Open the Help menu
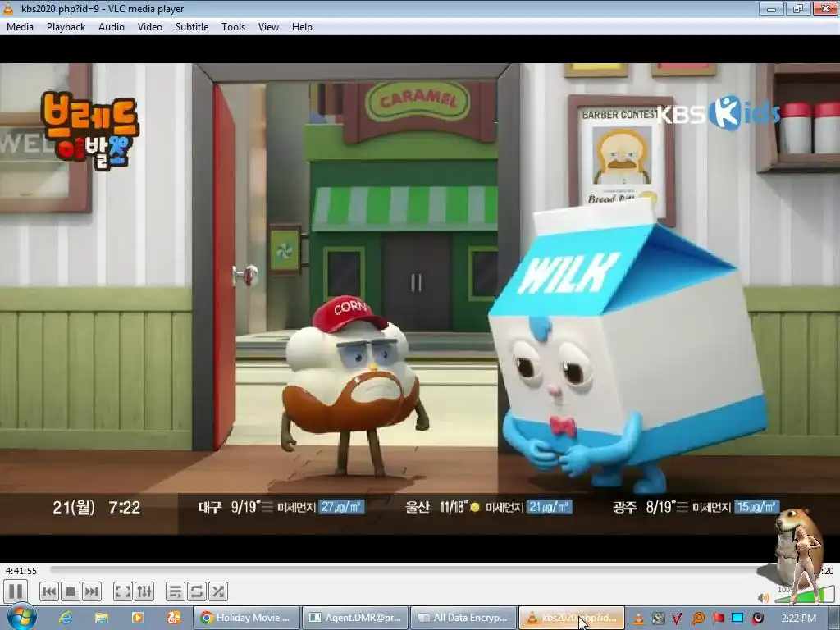This screenshot has width=840, height=630. [x=302, y=27]
